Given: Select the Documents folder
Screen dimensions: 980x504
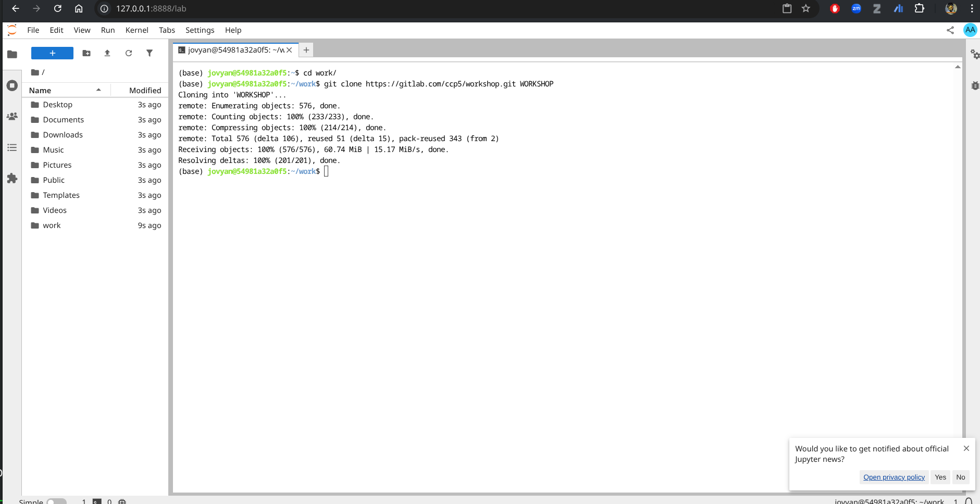Looking at the screenshot, I should pyautogui.click(x=95, y=120).
